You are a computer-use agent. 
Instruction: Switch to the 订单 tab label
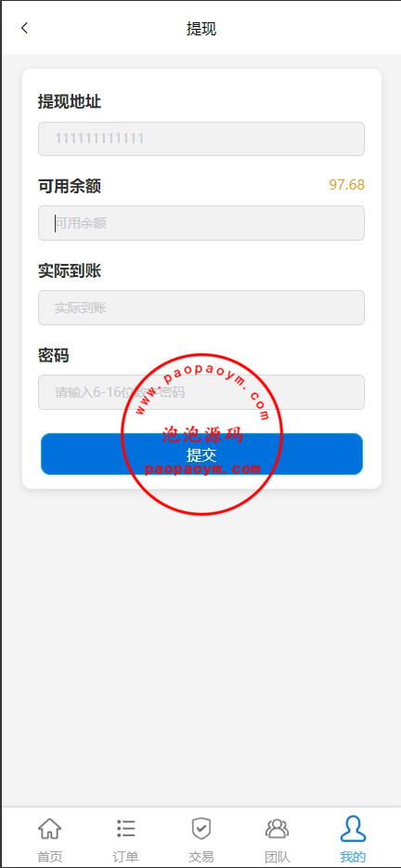tap(125, 857)
